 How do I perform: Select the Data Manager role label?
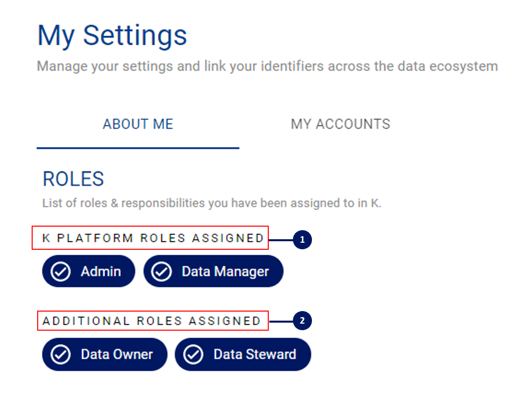(x=225, y=271)
